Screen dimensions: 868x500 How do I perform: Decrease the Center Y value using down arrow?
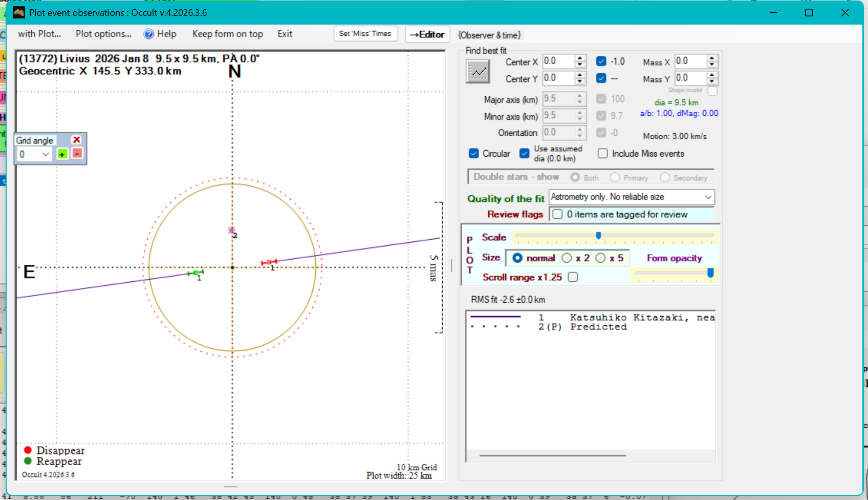[x=580, y=82]
